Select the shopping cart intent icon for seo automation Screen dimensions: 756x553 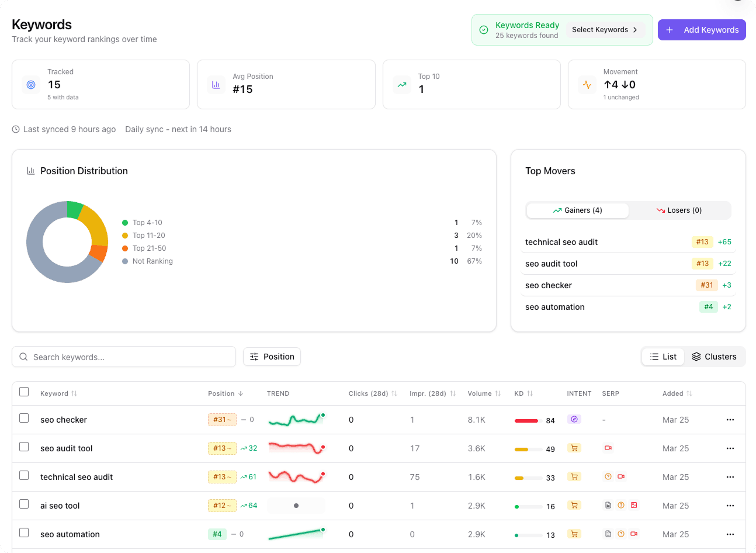point(574,534)
